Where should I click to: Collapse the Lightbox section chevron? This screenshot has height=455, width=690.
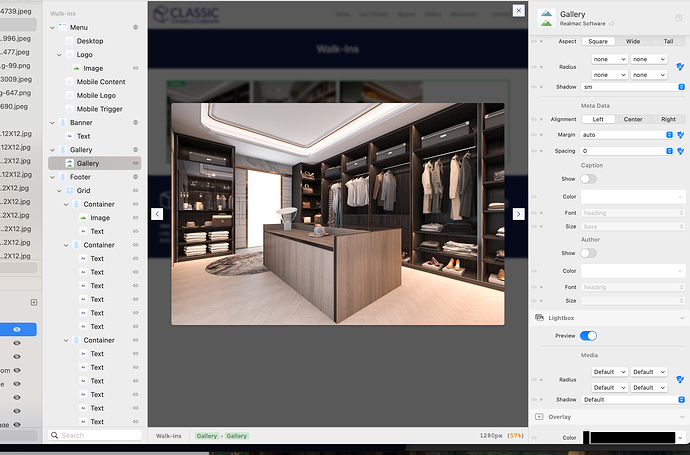682,318
